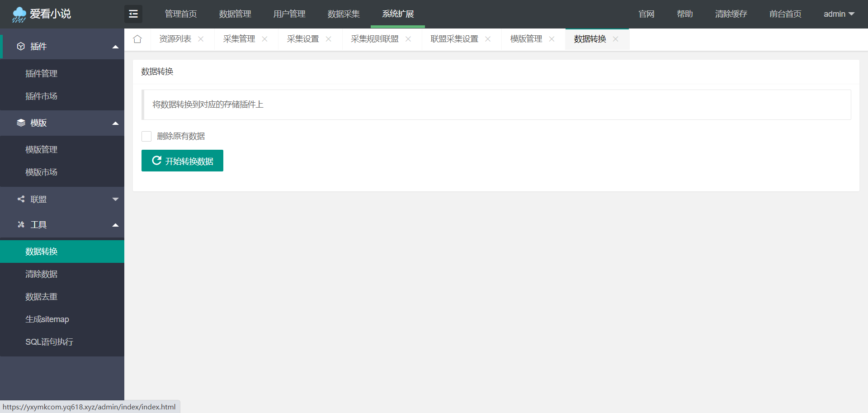This screenshot has width=868, height=413.
Task: Open 管理首页 in top menu
Action: [181, 14]
